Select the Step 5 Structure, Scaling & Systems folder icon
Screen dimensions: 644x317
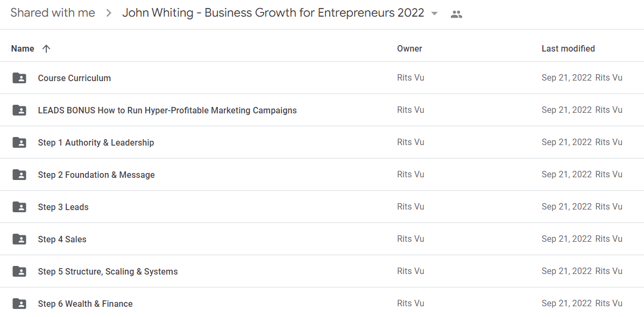pos(19,271)
